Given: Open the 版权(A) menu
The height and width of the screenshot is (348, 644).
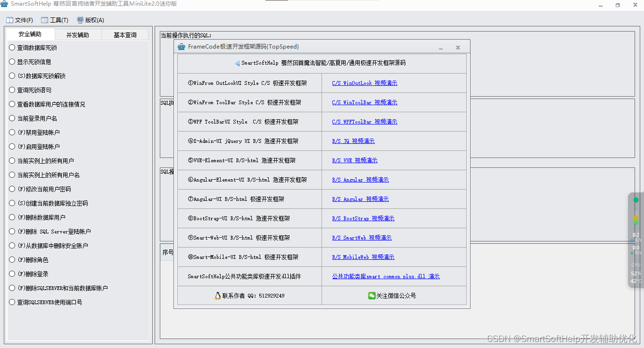Looking at the screenshot, I should [91, 20].
